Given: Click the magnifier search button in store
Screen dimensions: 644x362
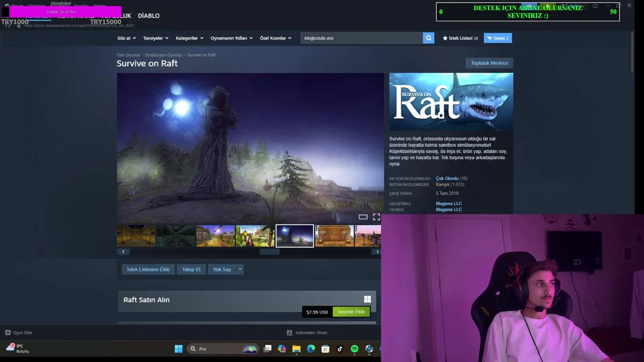Looking at the screenshot, I should coord(429,38).
